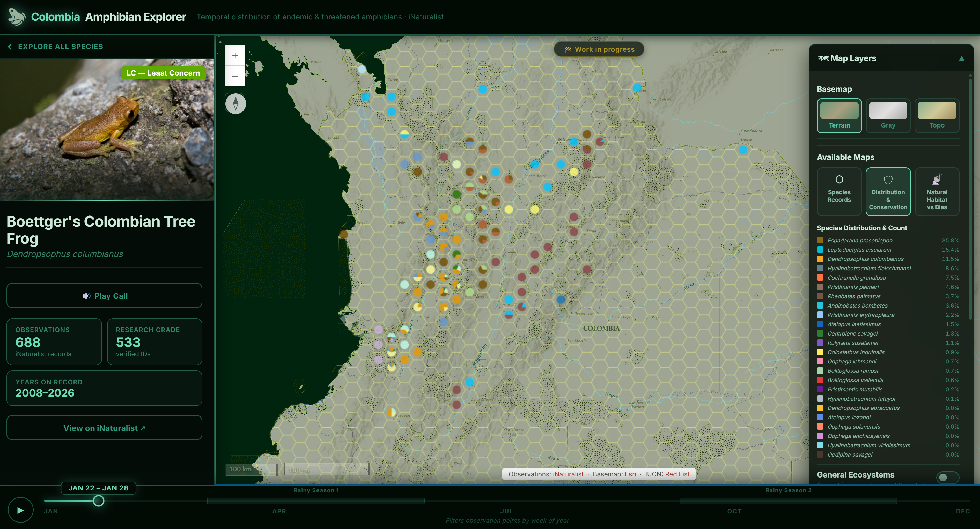Open the IUCN Red List link
This screenshot has width=980, height=529.
coord(677,474)
